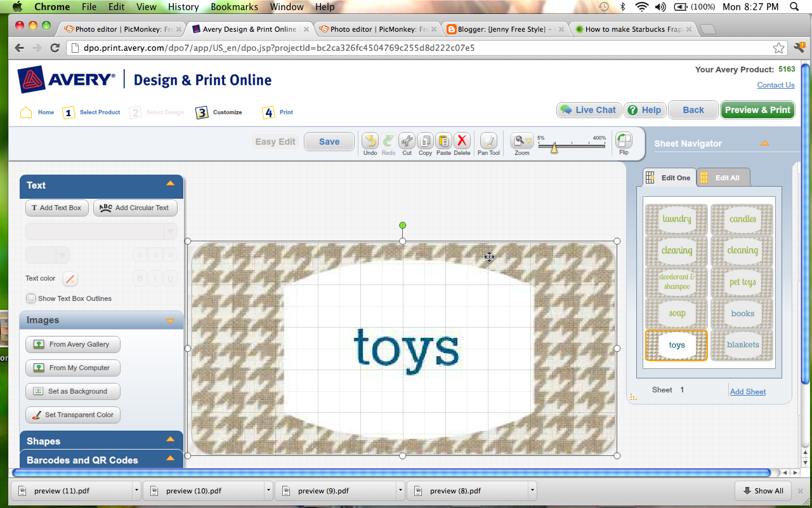Click the zoom slider handle
Image resolution: width=812 pixels, height=508 pixels.
pos(554,148)
